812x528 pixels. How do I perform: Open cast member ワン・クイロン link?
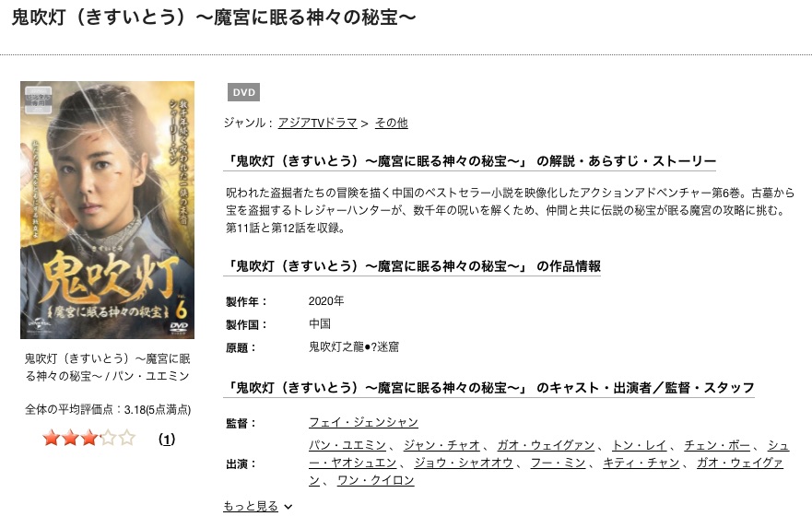[x=375, y=480]
